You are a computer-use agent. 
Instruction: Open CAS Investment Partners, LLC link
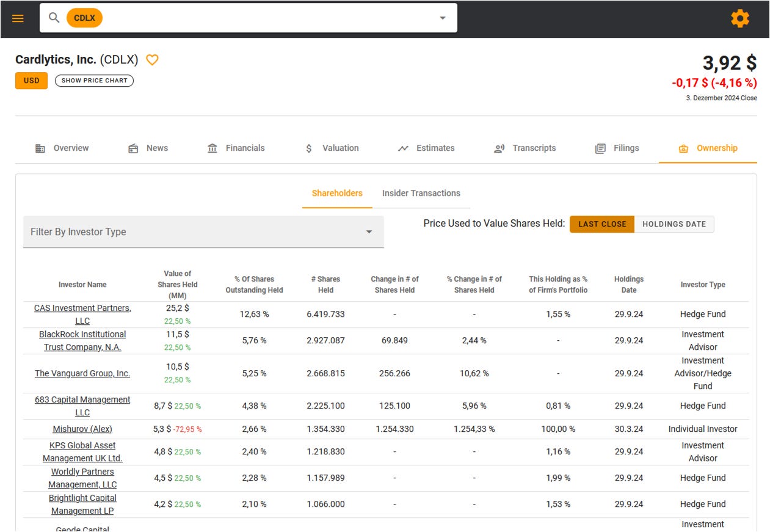[x=82, y=315]
